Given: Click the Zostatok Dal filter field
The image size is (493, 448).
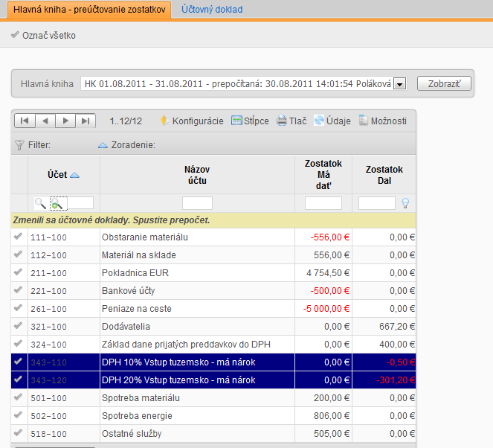Looking at the screenshot, I should pos(377,203).
